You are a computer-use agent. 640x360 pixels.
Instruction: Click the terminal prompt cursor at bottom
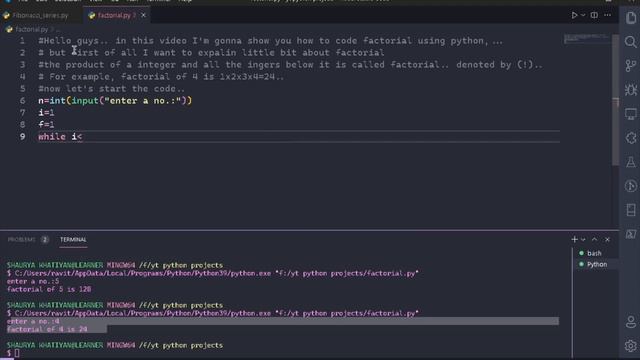click(x=17, y=353)
